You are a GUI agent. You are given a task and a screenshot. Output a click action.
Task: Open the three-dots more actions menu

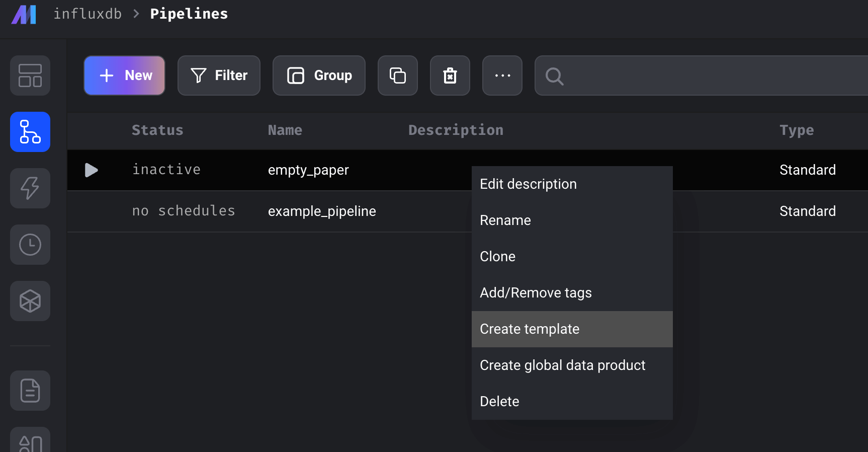502,76
